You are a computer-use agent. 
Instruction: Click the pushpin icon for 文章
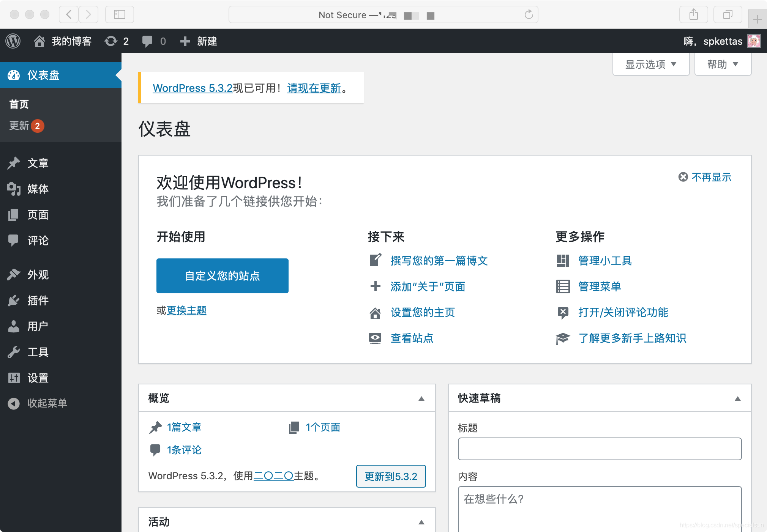14,163
